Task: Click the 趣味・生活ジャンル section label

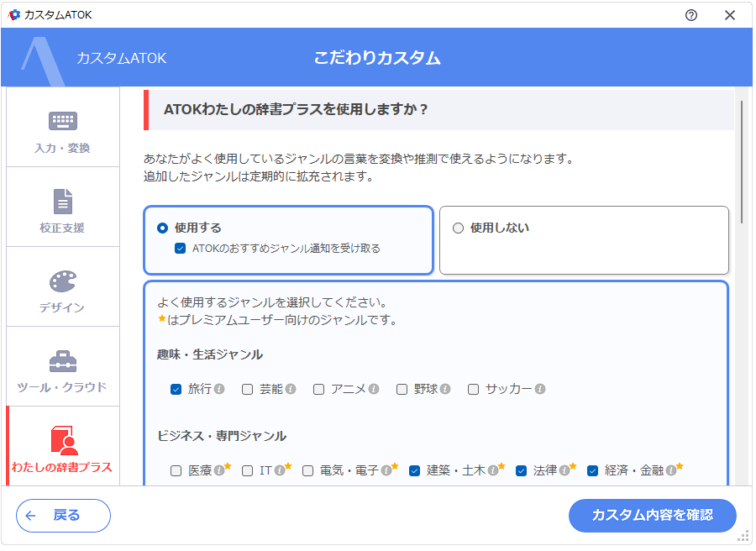Action: (210, 354)
